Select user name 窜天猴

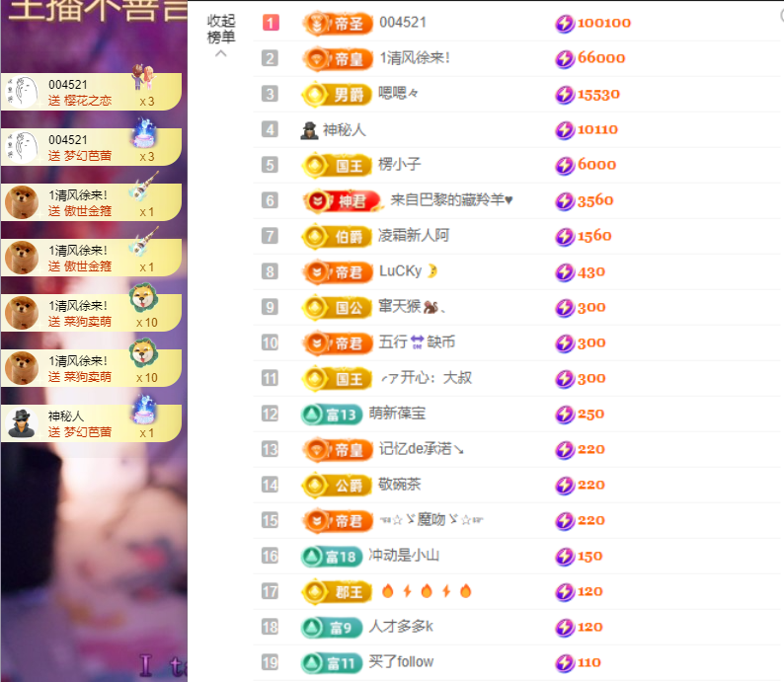pyautogui.click(x=412, y=306)
